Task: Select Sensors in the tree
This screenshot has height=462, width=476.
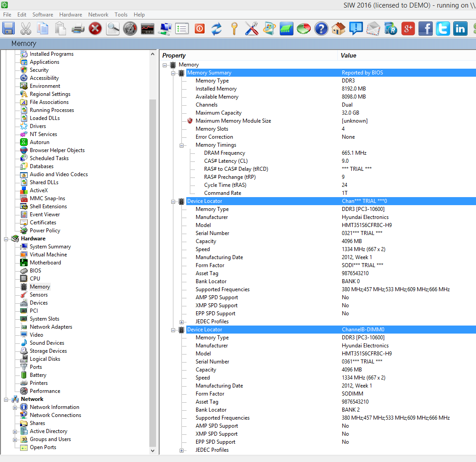Action: point(39,295)
